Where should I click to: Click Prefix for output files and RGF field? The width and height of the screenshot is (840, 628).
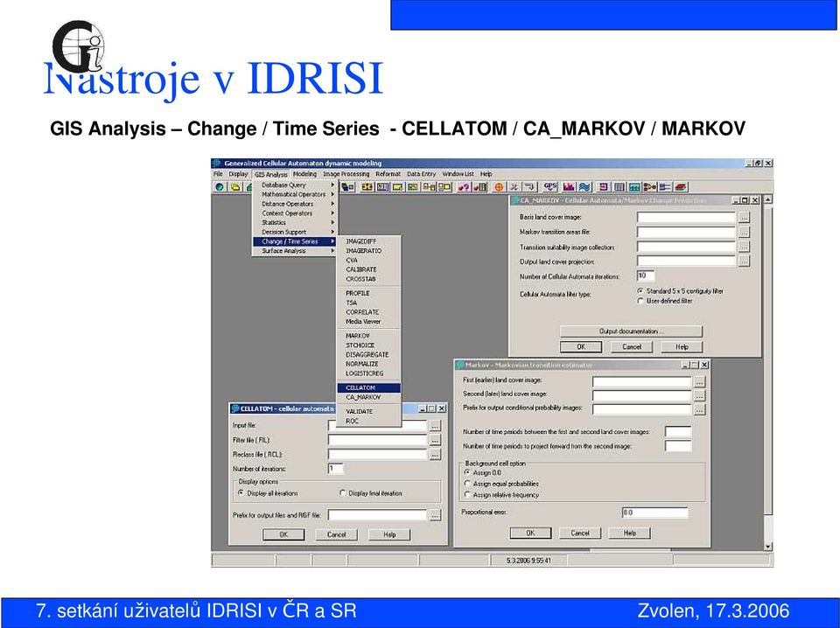coord(377,515)
